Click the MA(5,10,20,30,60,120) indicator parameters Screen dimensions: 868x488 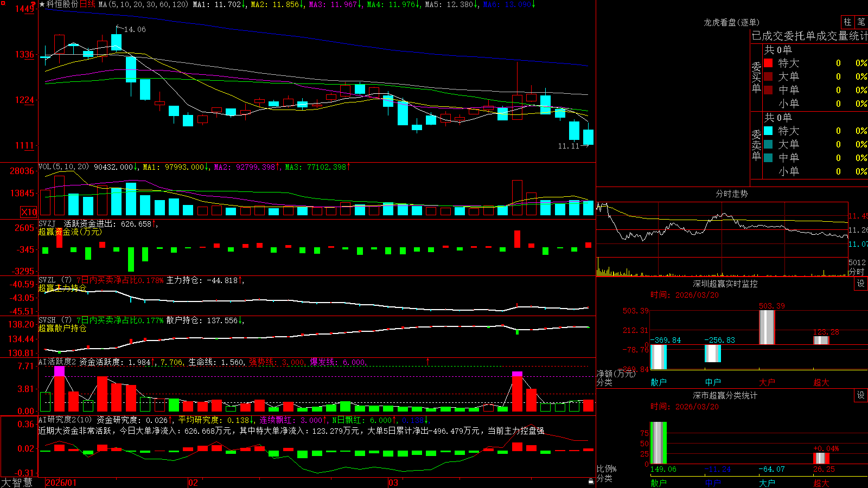tap(143, 4)
